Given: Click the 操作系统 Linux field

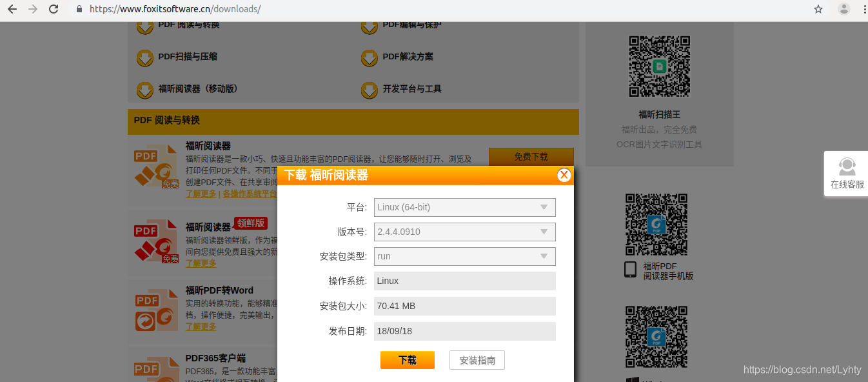Looking at the screenshot, I should 464,281.
